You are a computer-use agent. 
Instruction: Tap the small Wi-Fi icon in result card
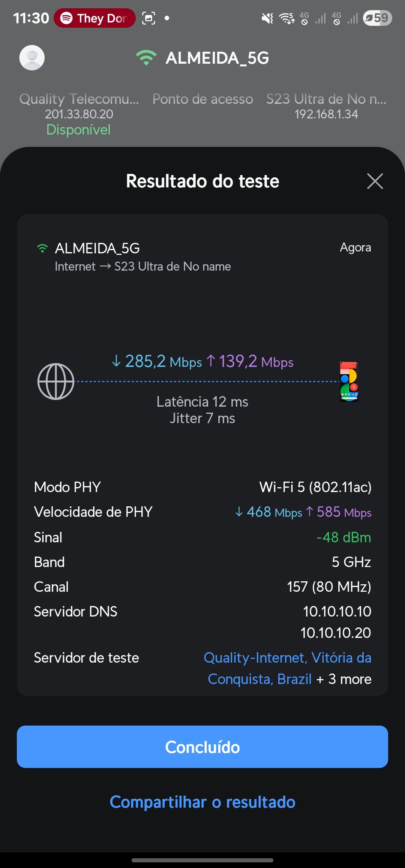tap(42, 248)
